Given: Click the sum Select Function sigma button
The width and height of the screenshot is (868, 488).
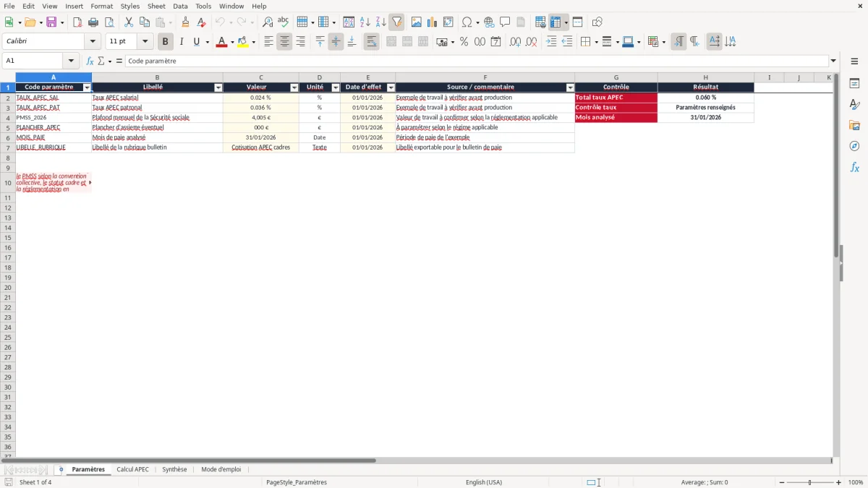Looking at the screenshot, I should coord(101,61).
